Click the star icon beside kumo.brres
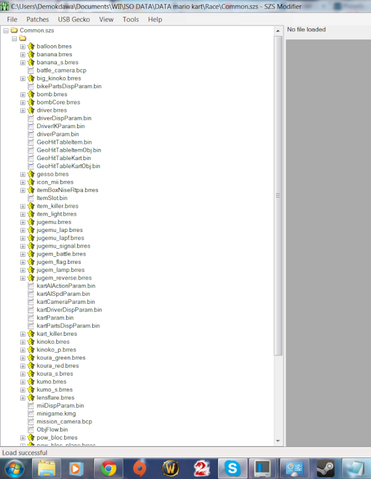Image resolution: width=371 pixels, height=479 pixels. tap(31, 381)
